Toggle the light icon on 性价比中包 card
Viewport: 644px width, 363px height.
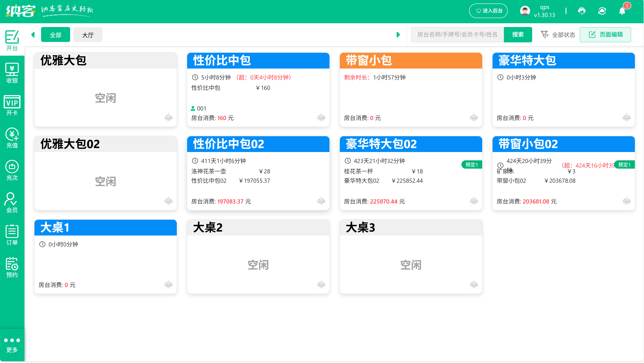[x=321, y=118]
